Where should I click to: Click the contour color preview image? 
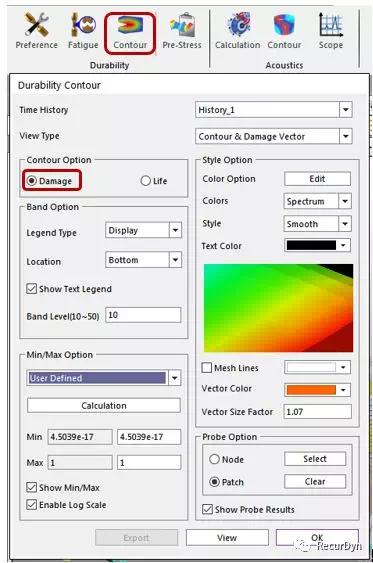(279, 308)
